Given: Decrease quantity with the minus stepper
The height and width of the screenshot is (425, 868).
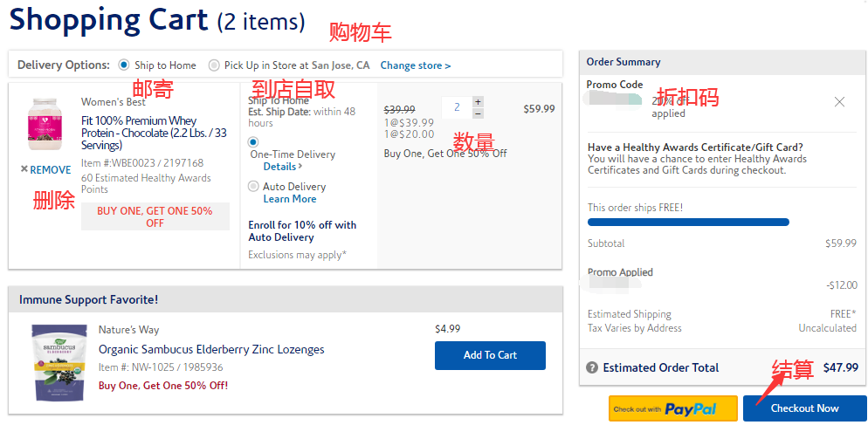Looking at the screenshot, I should tap(478, 113).
